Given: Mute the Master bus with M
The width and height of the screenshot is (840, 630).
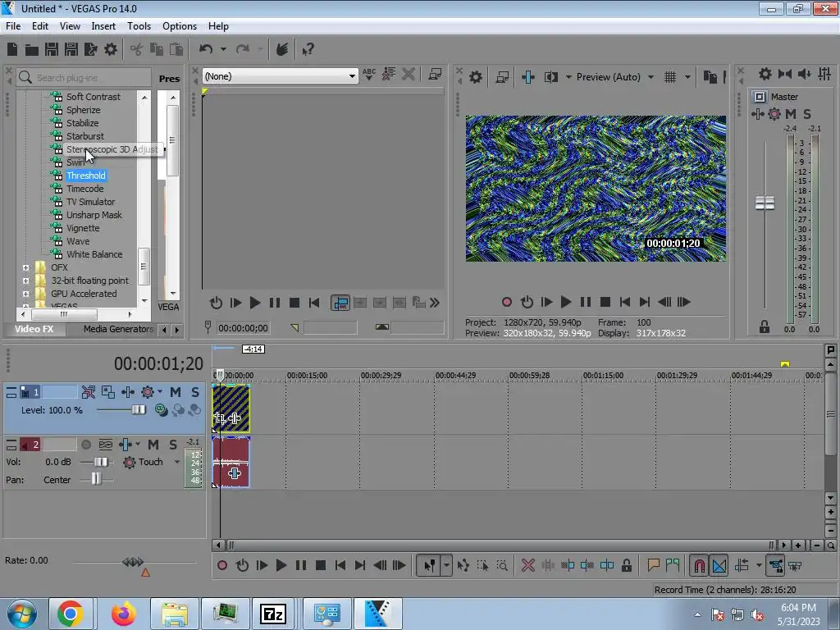Looking at the screenshot, I should pos(790,114).
